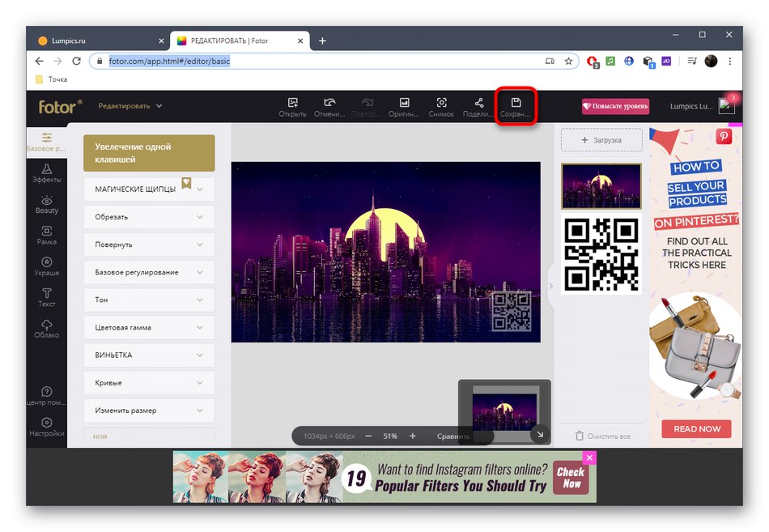
Task: Click the Увеличение одной клавишей button
Action: [x=149, y=153]
